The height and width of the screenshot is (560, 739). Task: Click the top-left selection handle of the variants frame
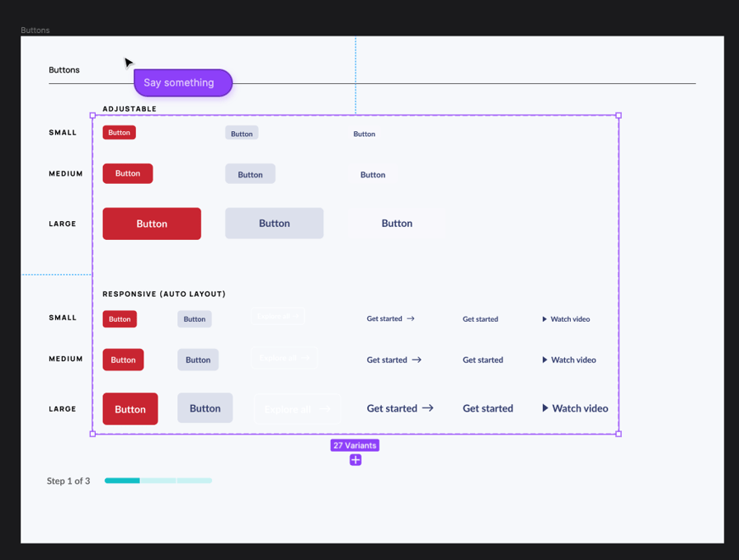(x=92, y=115)
